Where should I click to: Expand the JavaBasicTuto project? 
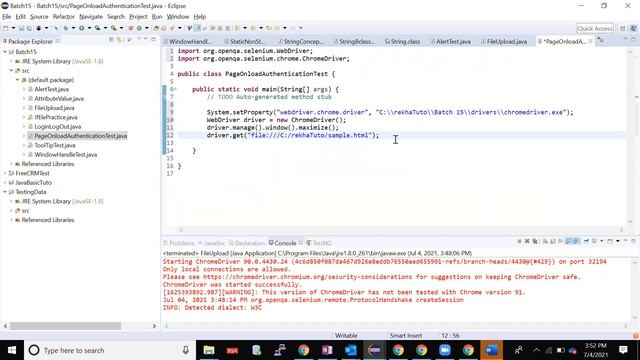coord(5,182)
